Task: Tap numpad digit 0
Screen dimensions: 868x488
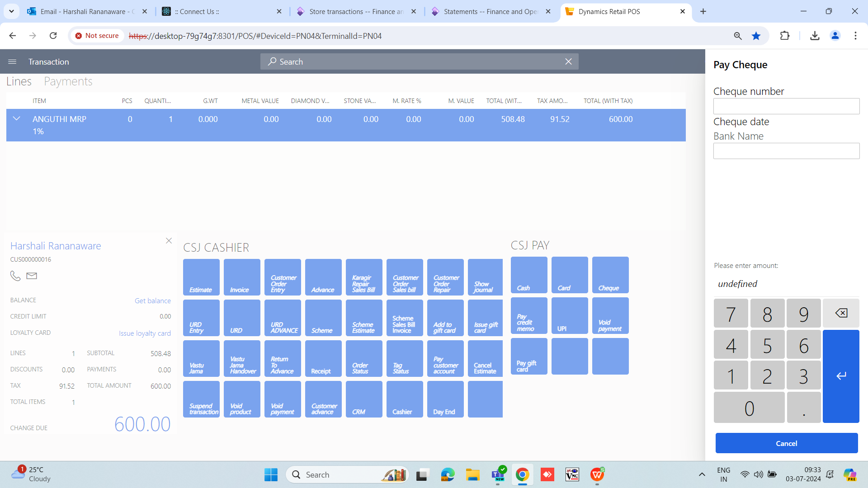Action: 749,408
